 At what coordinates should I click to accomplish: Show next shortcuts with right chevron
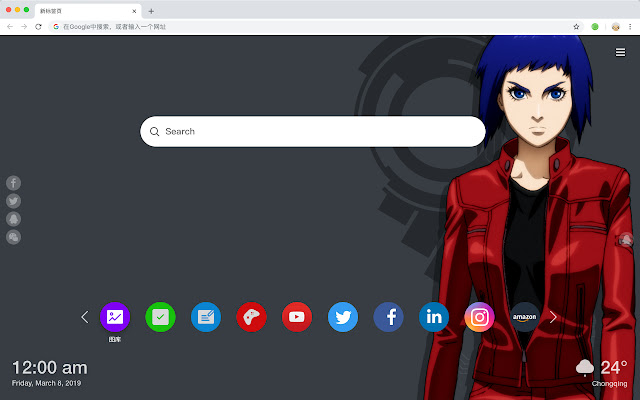tap(553, 317)
